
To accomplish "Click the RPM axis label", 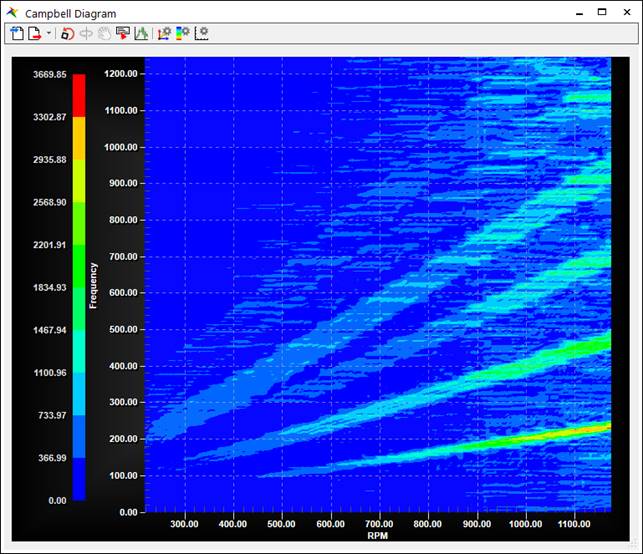I will [377, 535].
